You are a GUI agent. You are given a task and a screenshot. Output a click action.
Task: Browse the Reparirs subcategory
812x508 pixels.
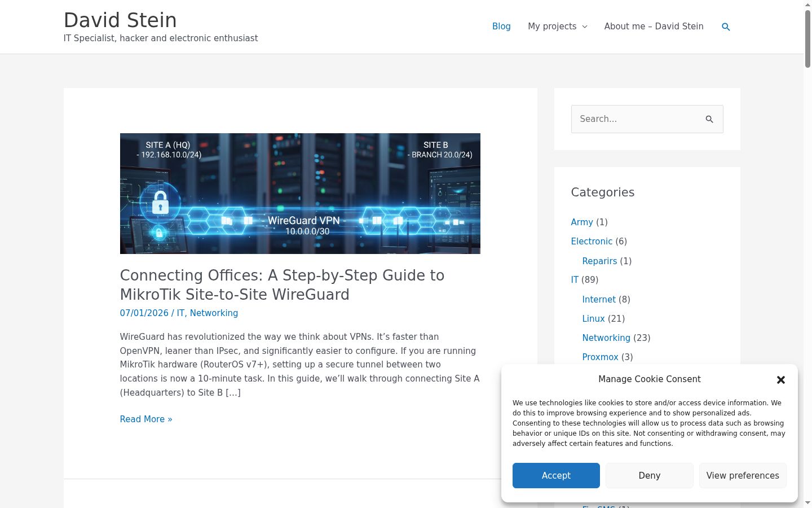coord(599,261)
